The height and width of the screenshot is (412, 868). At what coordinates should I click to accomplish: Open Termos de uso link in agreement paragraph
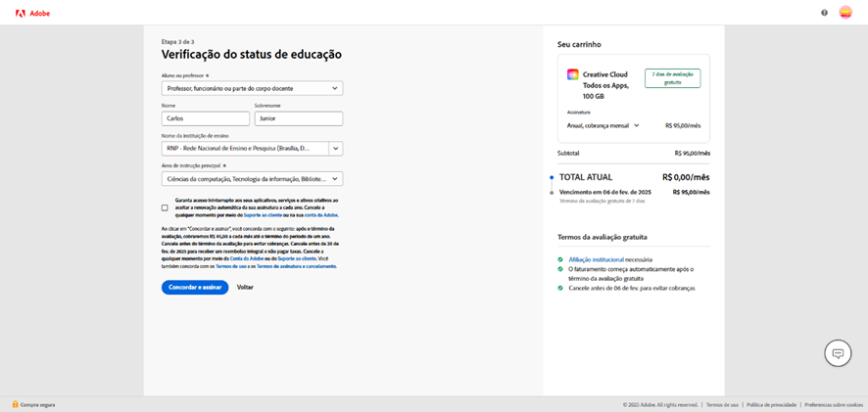231,266
